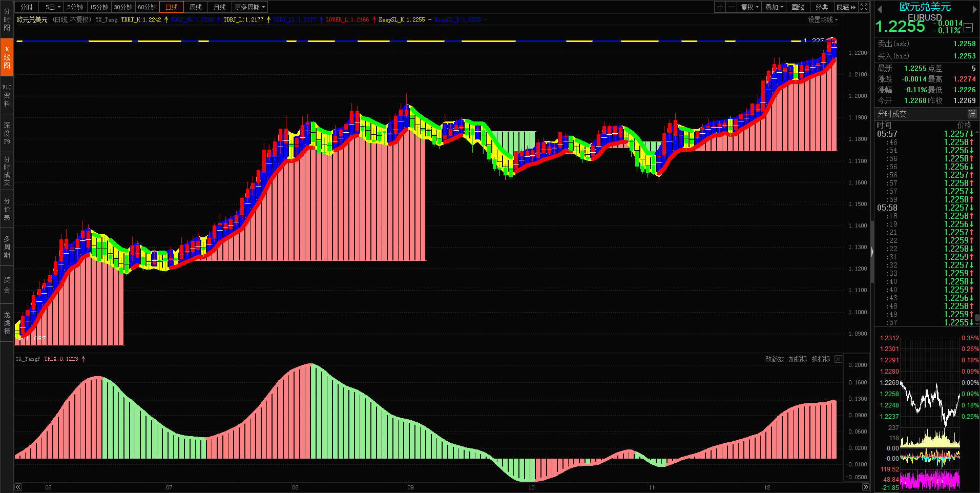
Task: Open F10 资料 sidebar section
Action: [x=7, y=95]
